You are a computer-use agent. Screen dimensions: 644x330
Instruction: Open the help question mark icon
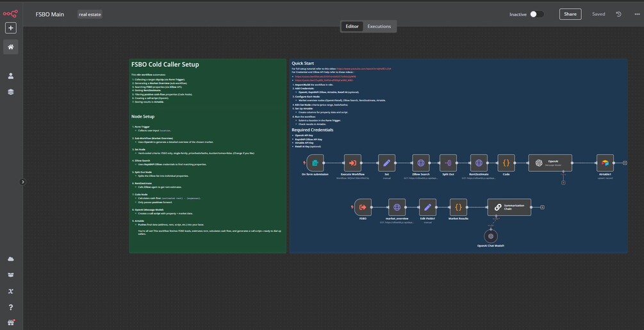pos(11,307)
